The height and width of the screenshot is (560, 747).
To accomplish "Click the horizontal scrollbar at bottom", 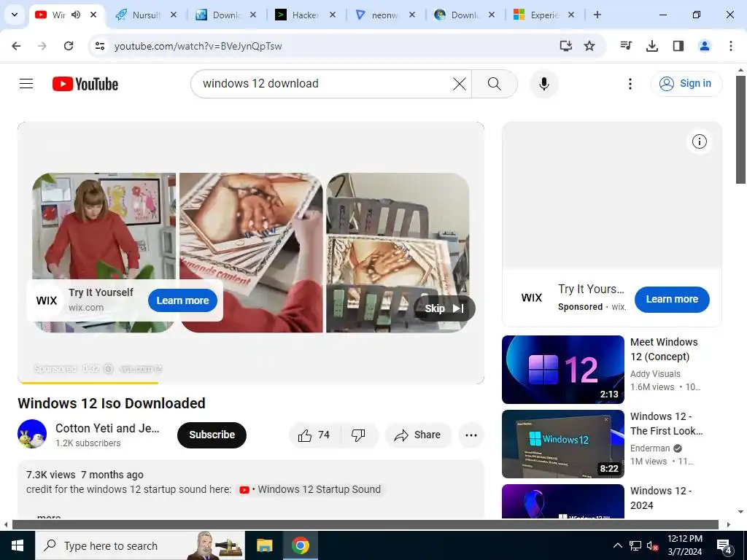I will [x=365, y=524].
